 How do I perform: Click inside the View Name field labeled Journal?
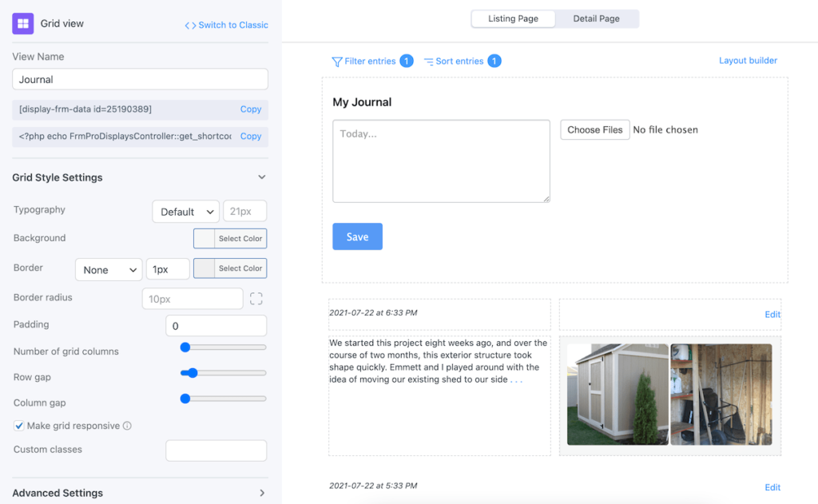coord(140,79)
